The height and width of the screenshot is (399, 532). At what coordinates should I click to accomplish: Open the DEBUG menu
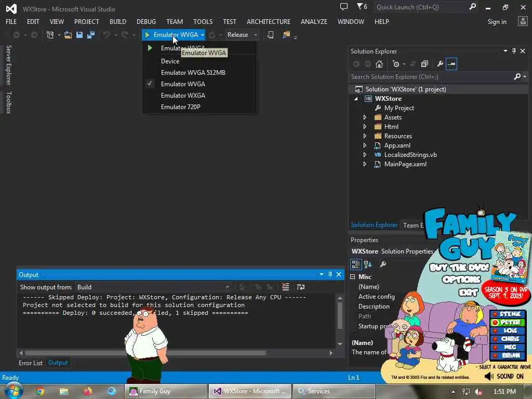point(146,21)
